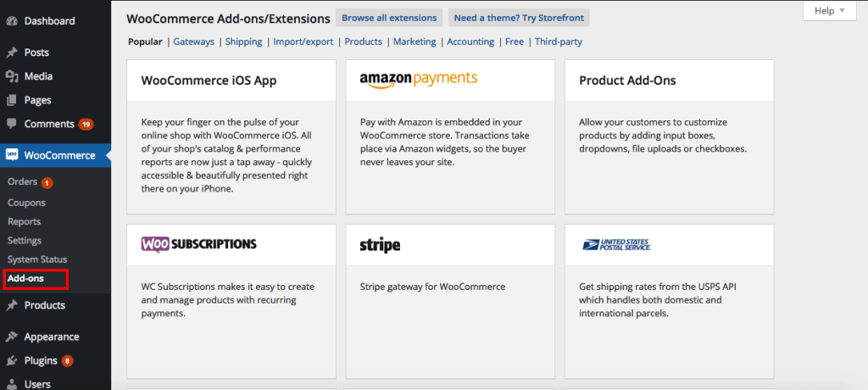Click the Appearance paintbrush icon
This screenshot has width=868, height=390.
click(12, 337)
